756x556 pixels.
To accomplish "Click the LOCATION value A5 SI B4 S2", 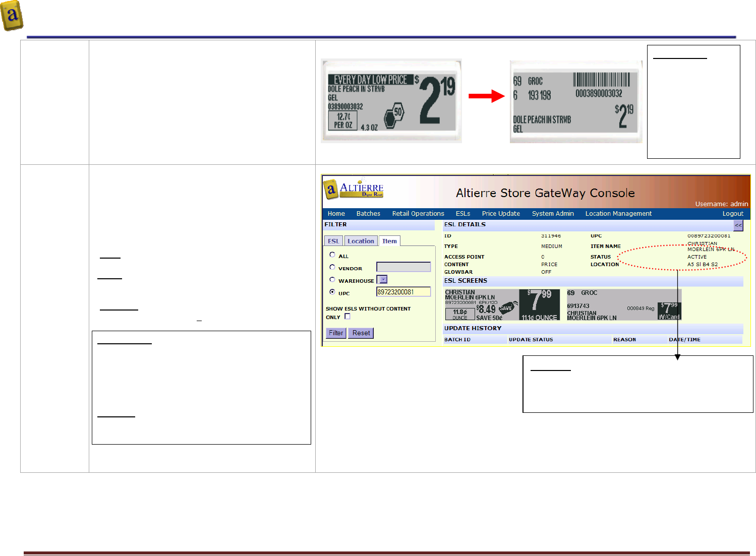I will (x=703, y=265).
